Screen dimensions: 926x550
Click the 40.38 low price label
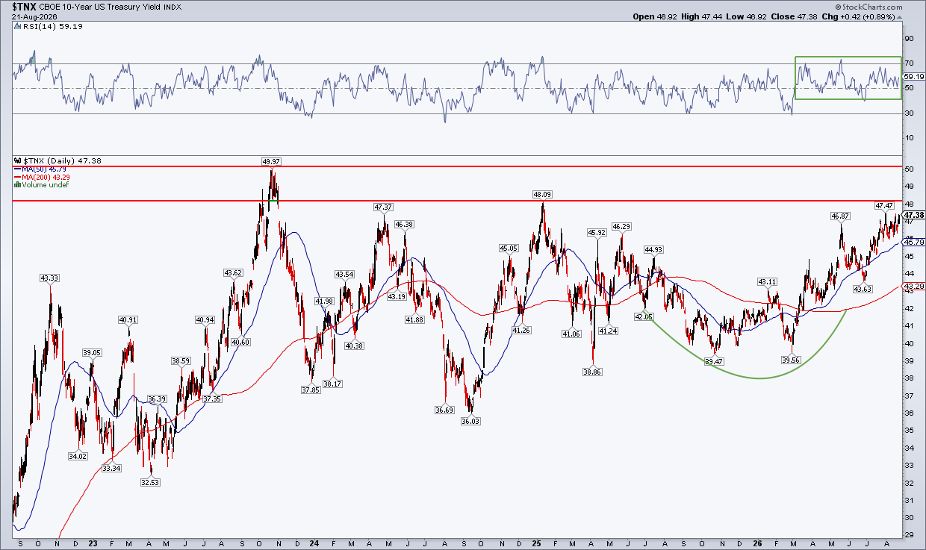click(354, 346)
